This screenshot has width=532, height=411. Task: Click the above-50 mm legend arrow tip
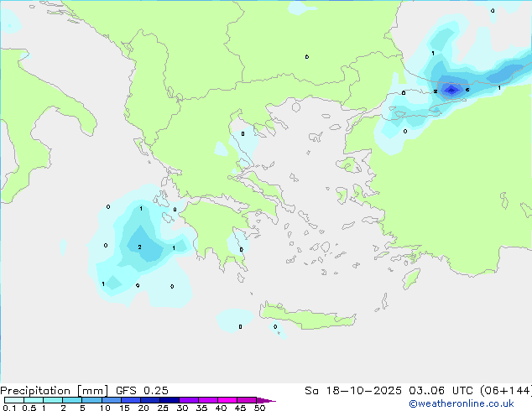click(266, 400)
